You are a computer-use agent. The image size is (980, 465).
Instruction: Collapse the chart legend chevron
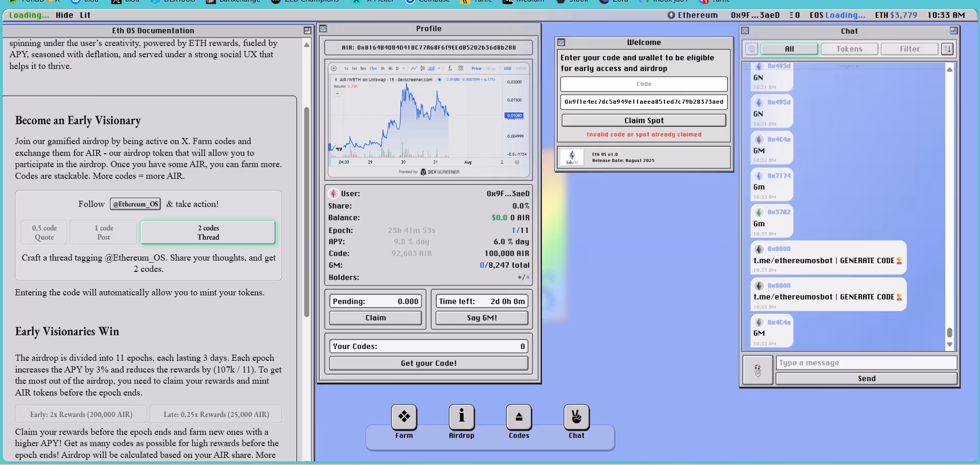335,80
